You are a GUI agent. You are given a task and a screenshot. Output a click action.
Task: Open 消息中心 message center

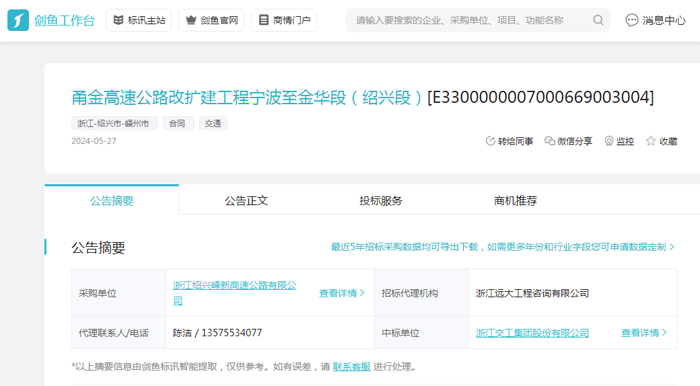click(x=655, y=20)
